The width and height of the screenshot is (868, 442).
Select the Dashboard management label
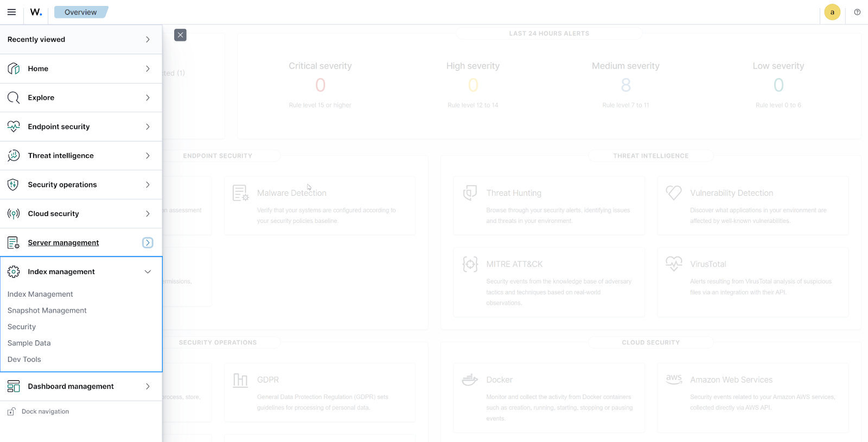click(x=71, y=386)
